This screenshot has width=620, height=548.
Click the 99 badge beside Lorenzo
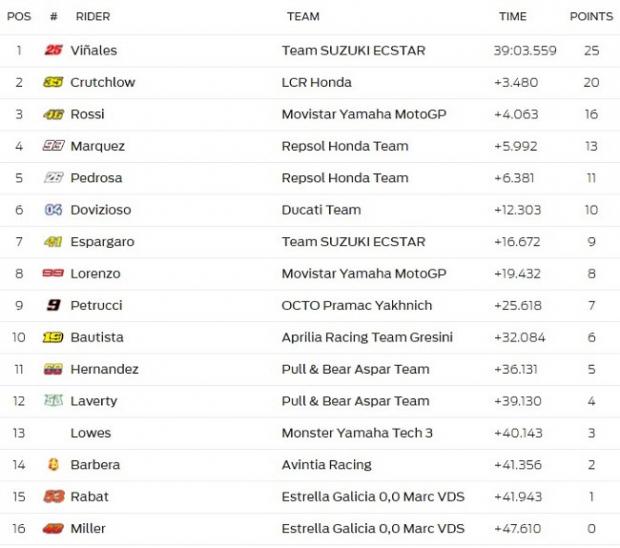pos(54,273)
